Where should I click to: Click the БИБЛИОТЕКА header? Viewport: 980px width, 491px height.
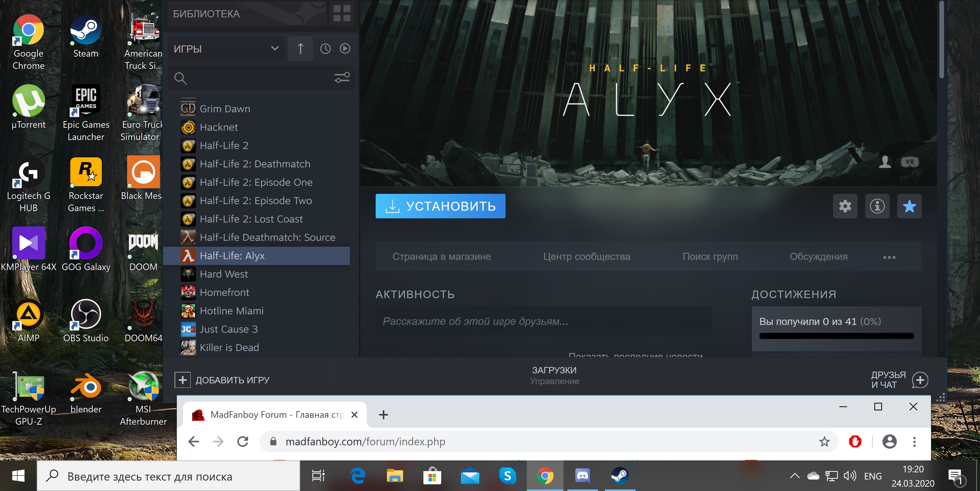[x=206, y=14]
